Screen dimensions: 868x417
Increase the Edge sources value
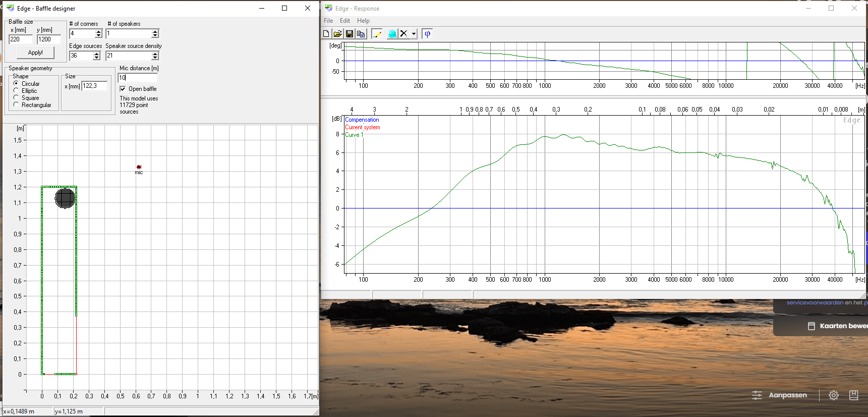[x=96, y=54]
